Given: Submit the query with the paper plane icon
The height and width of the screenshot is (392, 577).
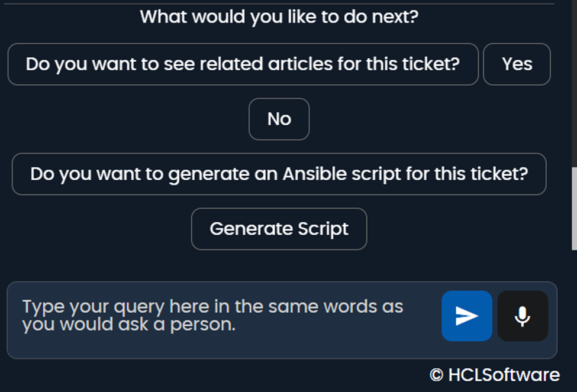Looking at the screenshot, I should (x=466, y=316).
